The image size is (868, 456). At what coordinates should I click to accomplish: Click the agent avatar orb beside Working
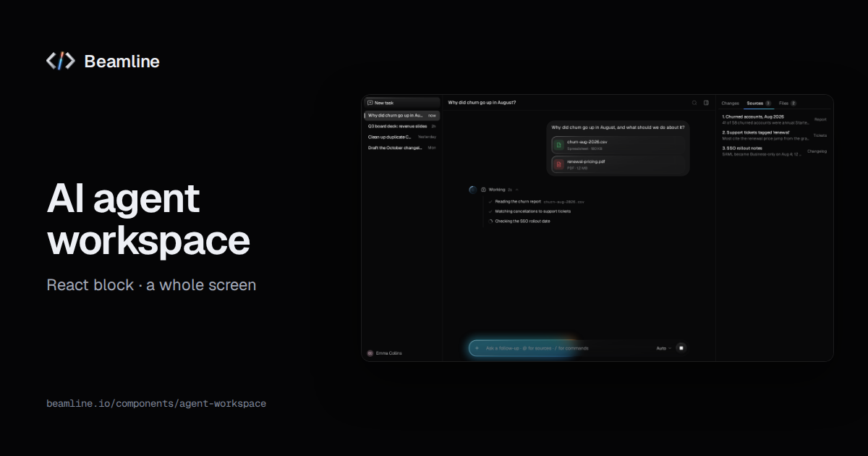(472, 190)
